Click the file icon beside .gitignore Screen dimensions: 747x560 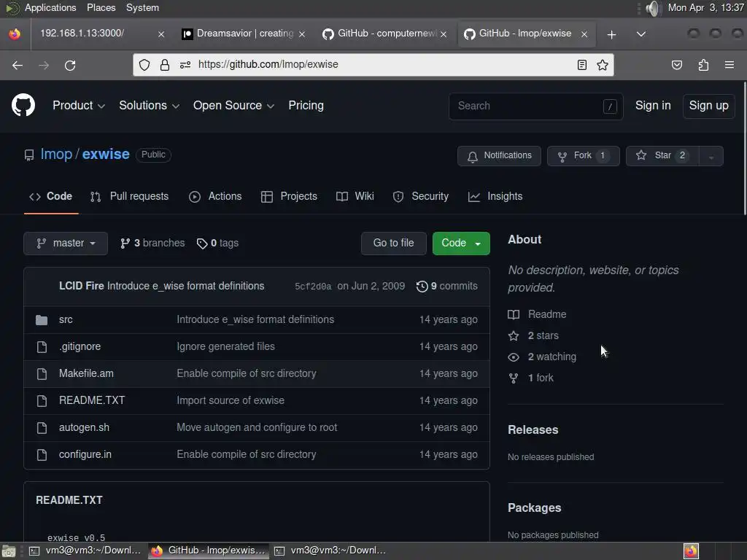pos(42,346)
